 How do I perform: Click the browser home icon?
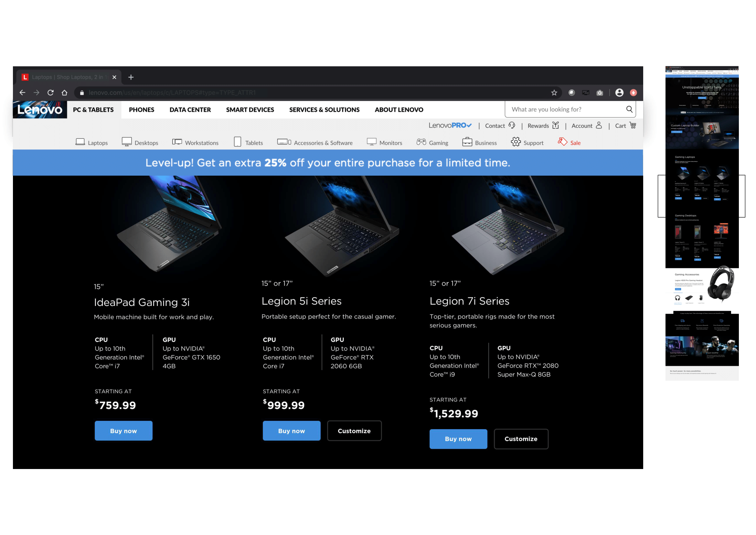click(x=65, y=93)
